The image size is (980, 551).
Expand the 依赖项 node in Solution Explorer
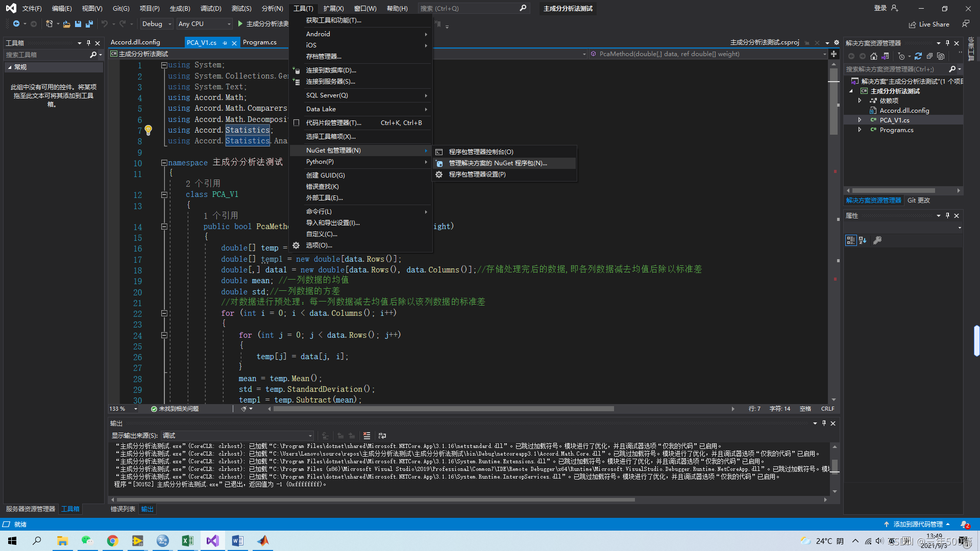click(x=860, y=101)
